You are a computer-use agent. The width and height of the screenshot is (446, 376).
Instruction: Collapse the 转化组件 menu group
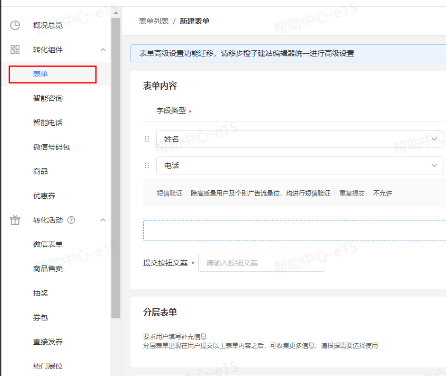click(x=103, y=50)
